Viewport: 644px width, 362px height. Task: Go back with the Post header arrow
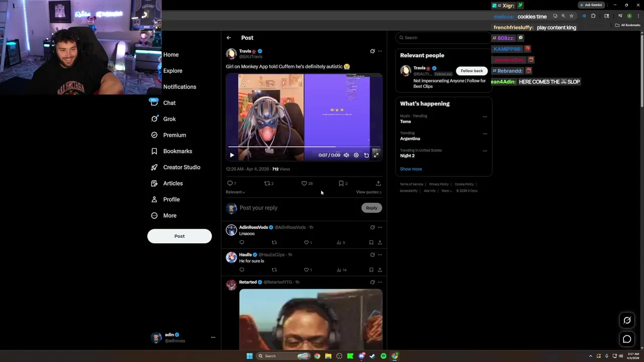[228, 38]
